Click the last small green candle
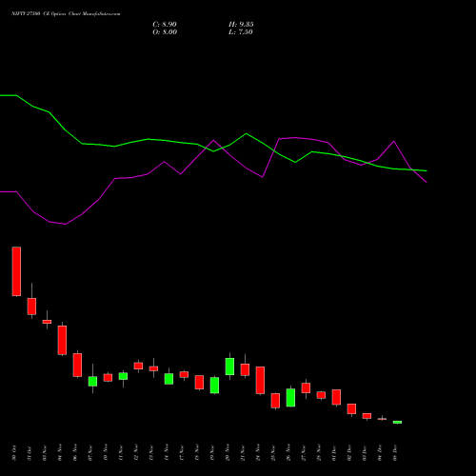The height and width of the screenshot is (476, 476). click(x=397, y=422)
